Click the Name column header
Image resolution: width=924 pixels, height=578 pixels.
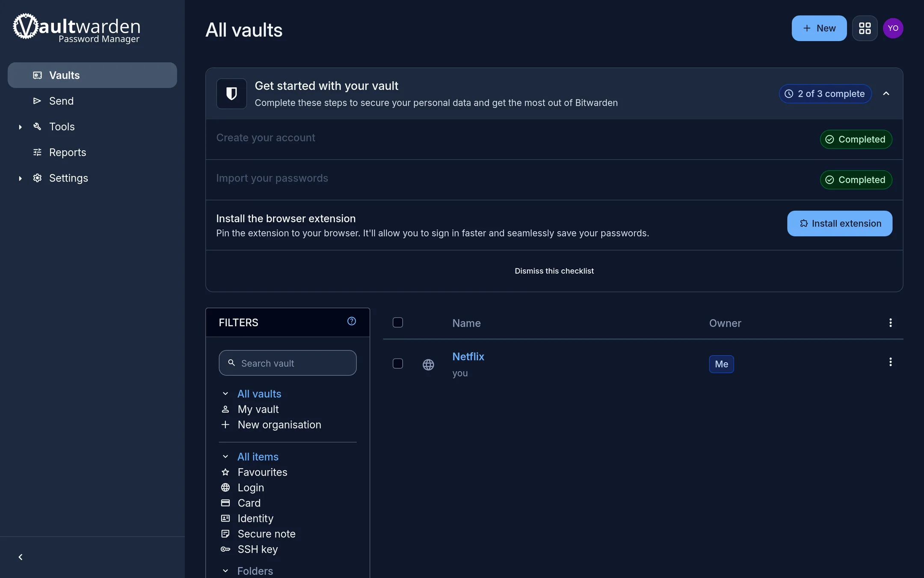coord(466,323)
